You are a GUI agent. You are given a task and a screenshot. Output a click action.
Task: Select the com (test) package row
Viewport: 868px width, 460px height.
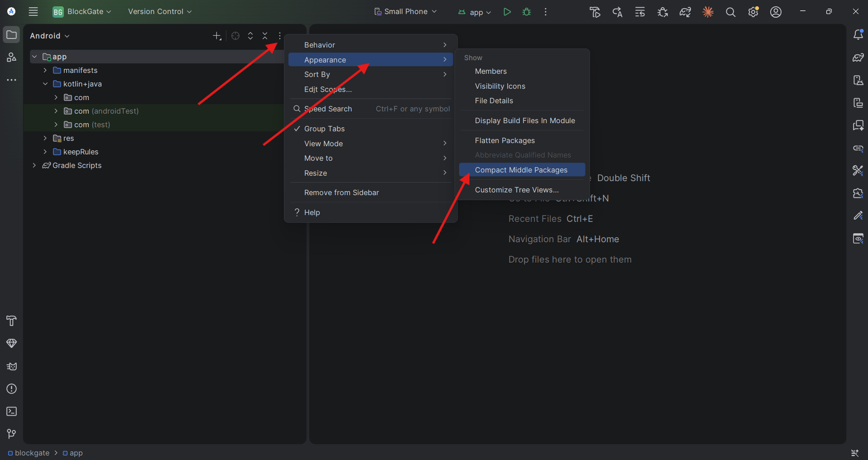coord(154,125)
